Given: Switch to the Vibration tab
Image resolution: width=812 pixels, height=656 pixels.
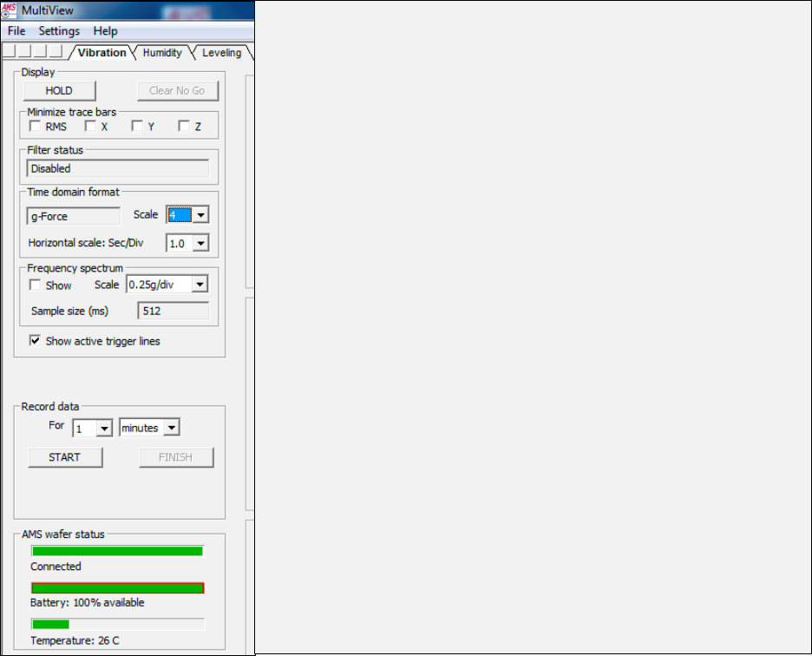Looking at the screenshot, I should 102,53.
